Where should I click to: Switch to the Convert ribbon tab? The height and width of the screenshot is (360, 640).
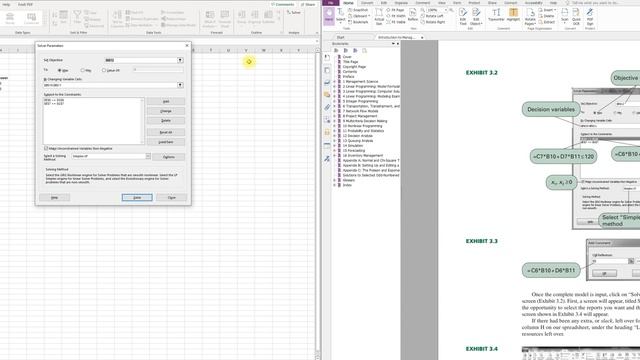click(367, 3)
